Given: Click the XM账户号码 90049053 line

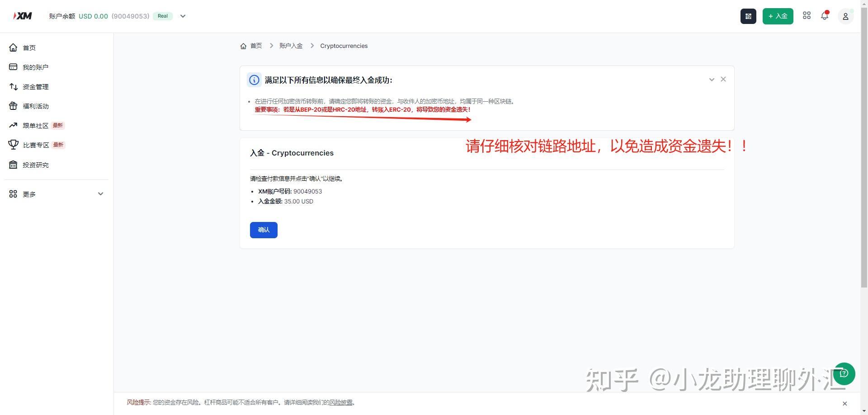Looking at the screenshot, I should click(x=290, y=191).
